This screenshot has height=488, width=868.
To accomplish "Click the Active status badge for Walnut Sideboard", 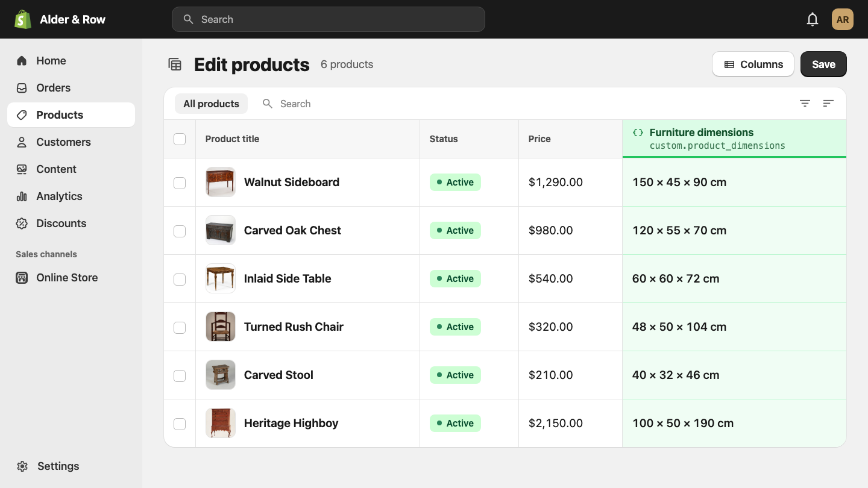I will [x=455, y=183].
